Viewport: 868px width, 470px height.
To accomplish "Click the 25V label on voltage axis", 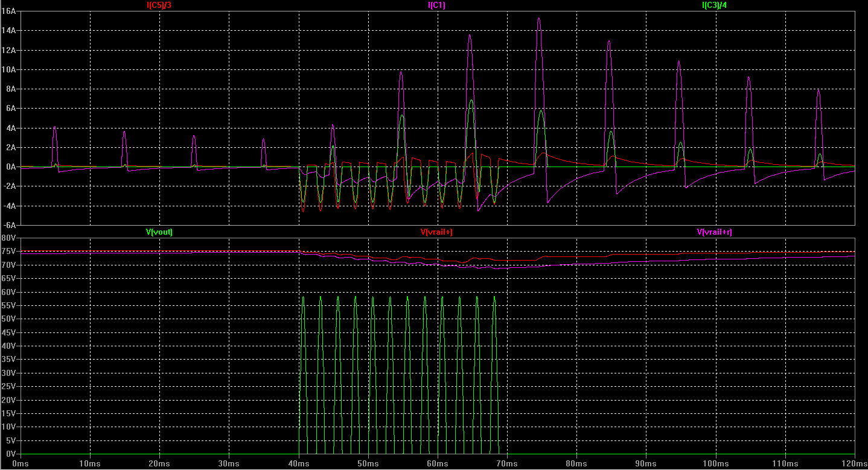I will [8, 386].
